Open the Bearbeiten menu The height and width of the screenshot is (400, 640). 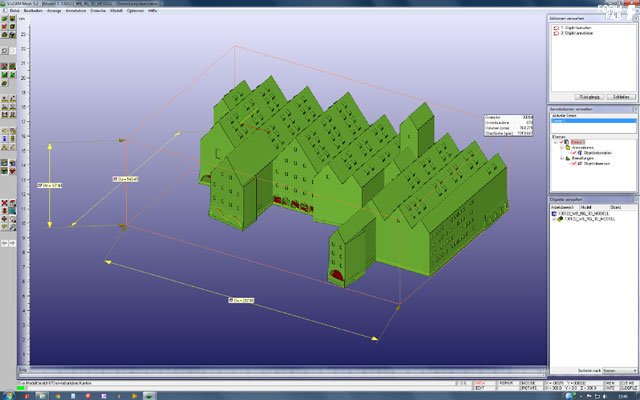(x=33, y=11)
